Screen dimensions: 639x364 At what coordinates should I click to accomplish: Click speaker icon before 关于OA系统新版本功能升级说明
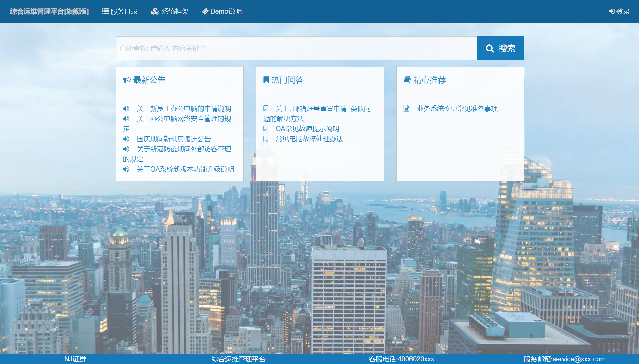click(x=126, y=169)
